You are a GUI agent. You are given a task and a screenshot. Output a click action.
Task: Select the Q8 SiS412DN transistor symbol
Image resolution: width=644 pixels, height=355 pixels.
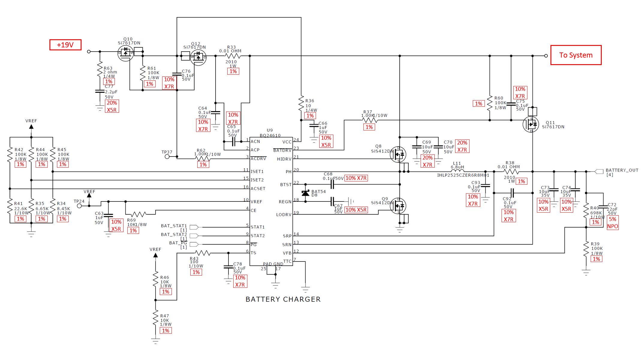coord(398,155)
